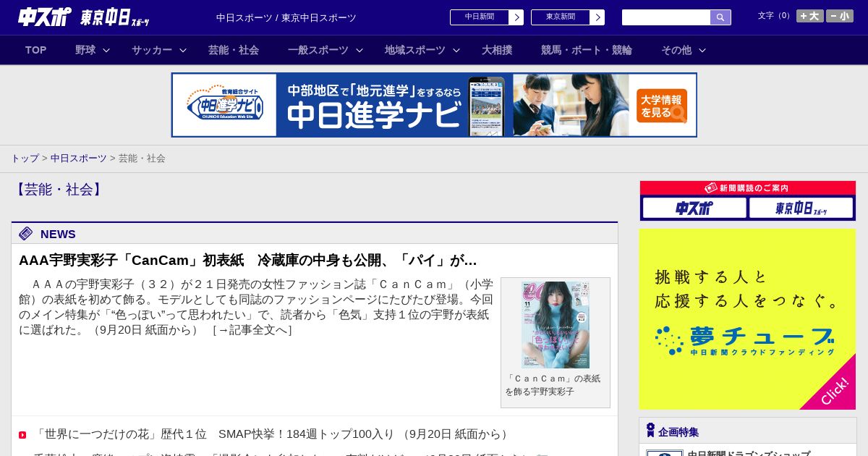Screen dimensions: 868x456
Task: Click 中日スポーツ / 東京中日スポーツ header text
Action: click(x=286, y=18)
